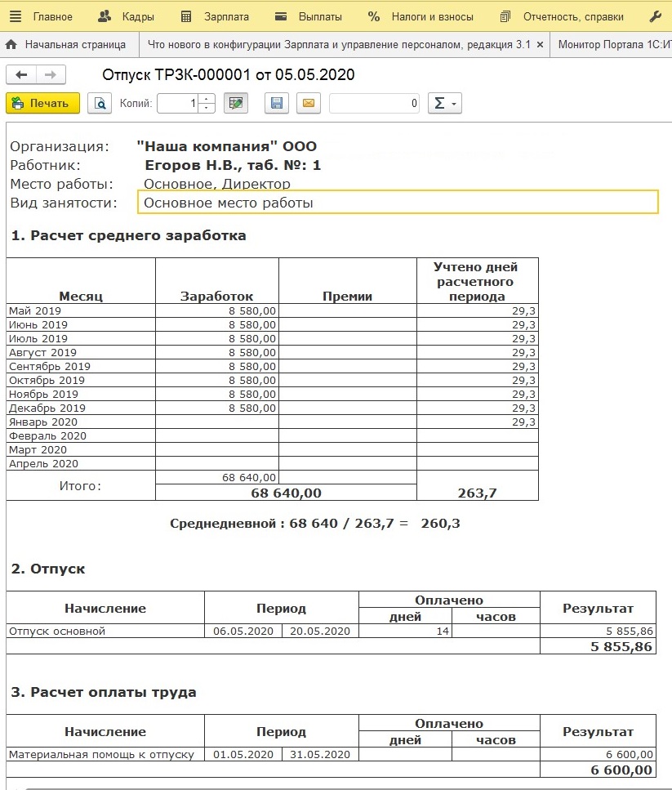Image resolution: width=672 pixels, height=790 pixels.
Task: Click the "Наша компания" ООО text
Action: pyautogui.click(x=226, y=146)
